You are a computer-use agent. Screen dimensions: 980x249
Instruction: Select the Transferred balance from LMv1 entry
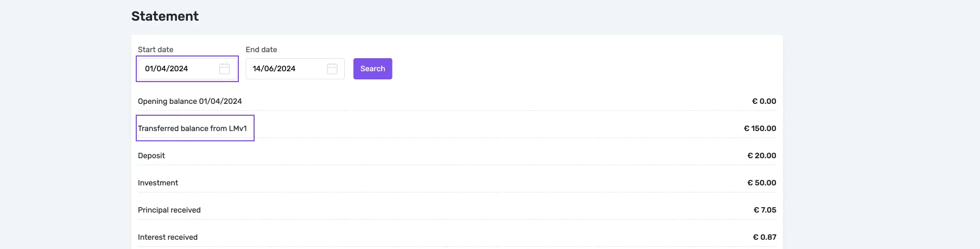coord(192,128)
